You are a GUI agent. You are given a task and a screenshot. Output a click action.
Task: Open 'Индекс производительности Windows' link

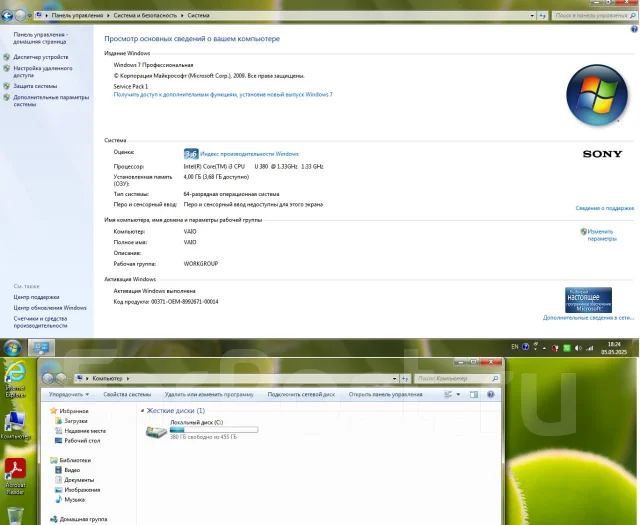tap(249, 154)
